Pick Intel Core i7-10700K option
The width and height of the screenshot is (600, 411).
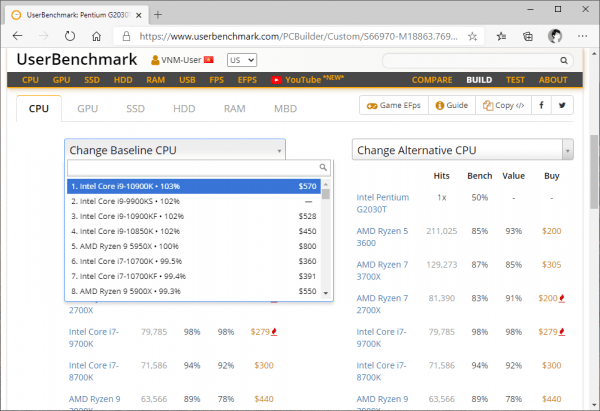point(194,261)
